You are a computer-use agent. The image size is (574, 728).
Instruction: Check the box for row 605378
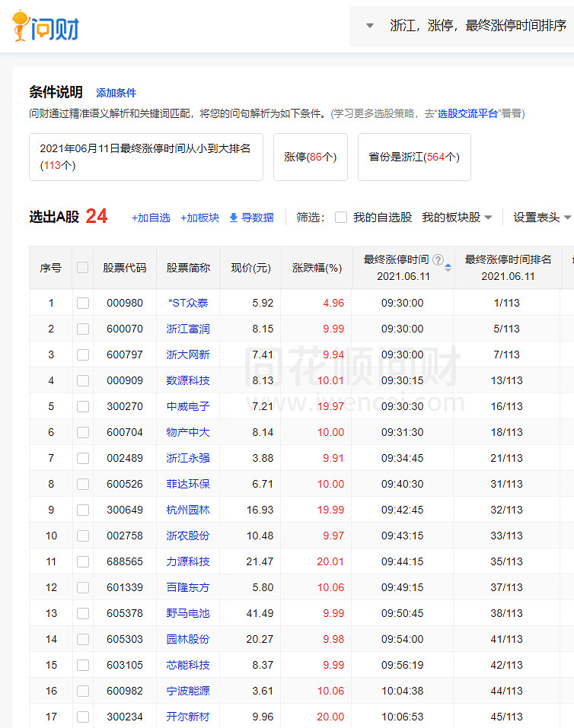[83, 613]
